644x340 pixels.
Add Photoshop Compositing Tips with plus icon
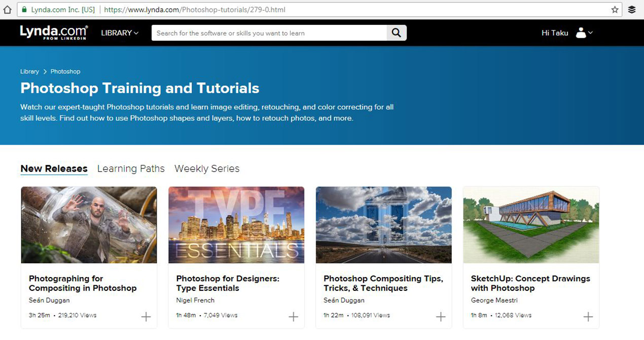(x=441, y=317)
